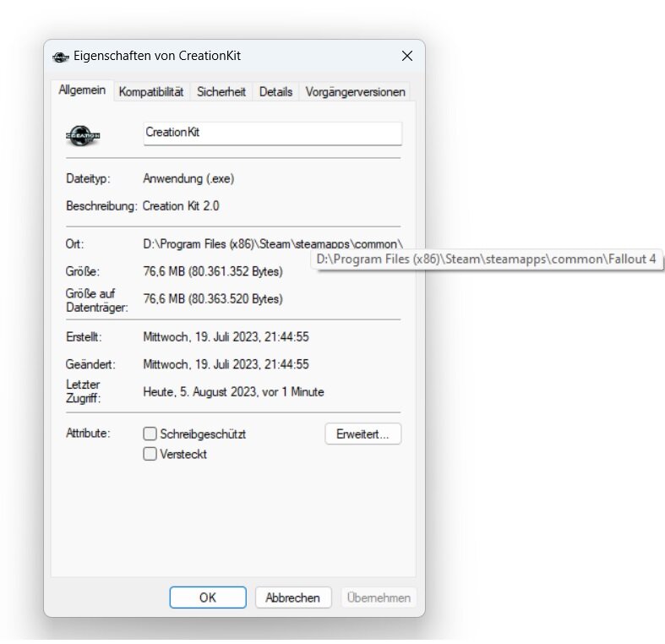Image resolution: width=665 pixels, height=644 pixels.
Task: Click the 'Dateityp:' label
Action: (88, 178)
